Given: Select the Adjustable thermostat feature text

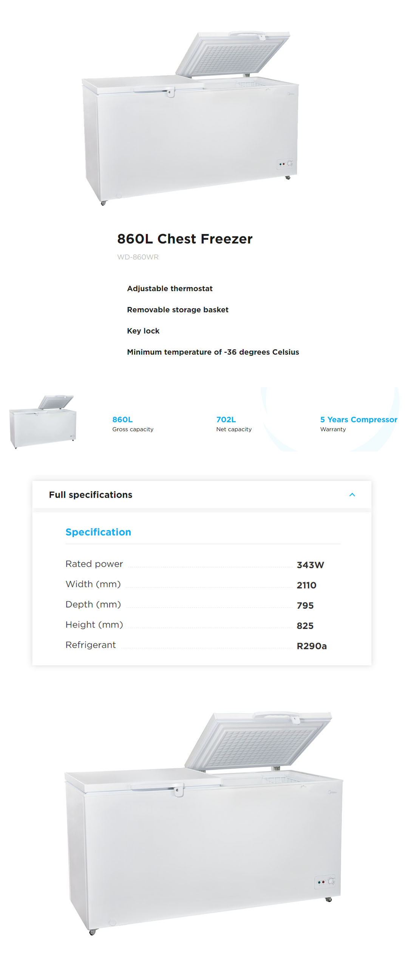Looking at the screenshot, I should [x=170, y=288].
